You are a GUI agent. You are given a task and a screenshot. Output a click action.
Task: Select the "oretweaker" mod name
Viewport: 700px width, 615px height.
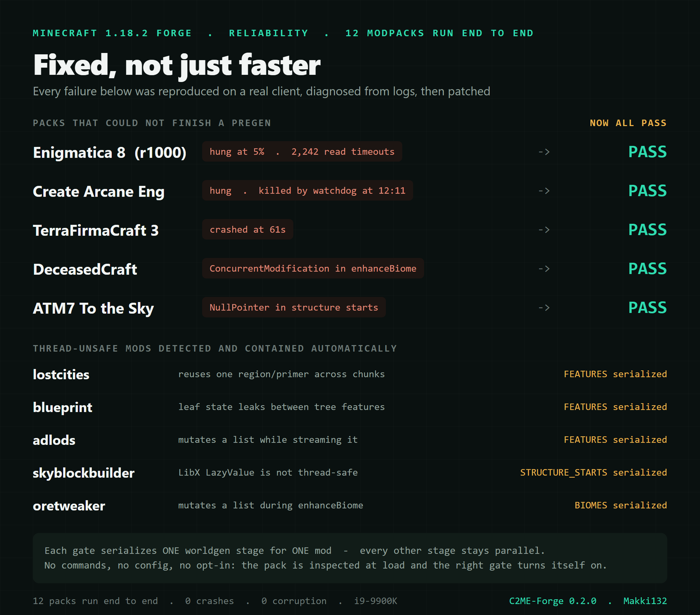pos(69,506)
